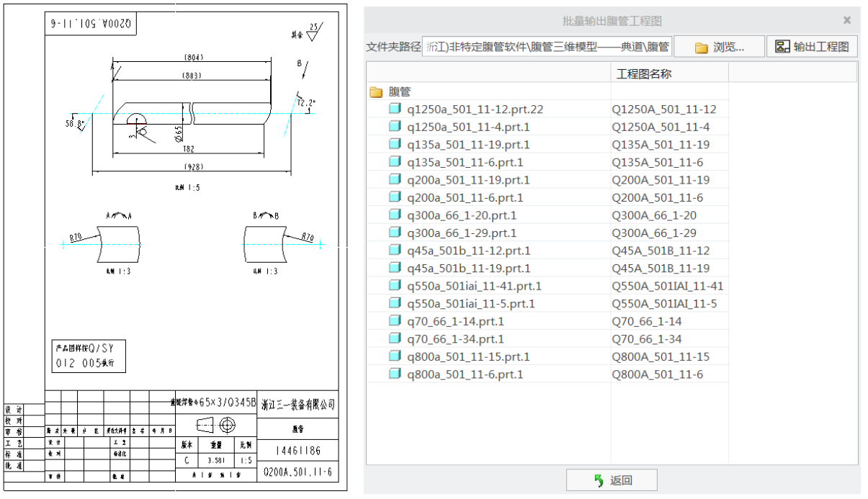Image resolution: width=868 pixels, height=499 pixels.
Task: Click drawing name cell Q1250A_501_11-4
Action: 661,127
